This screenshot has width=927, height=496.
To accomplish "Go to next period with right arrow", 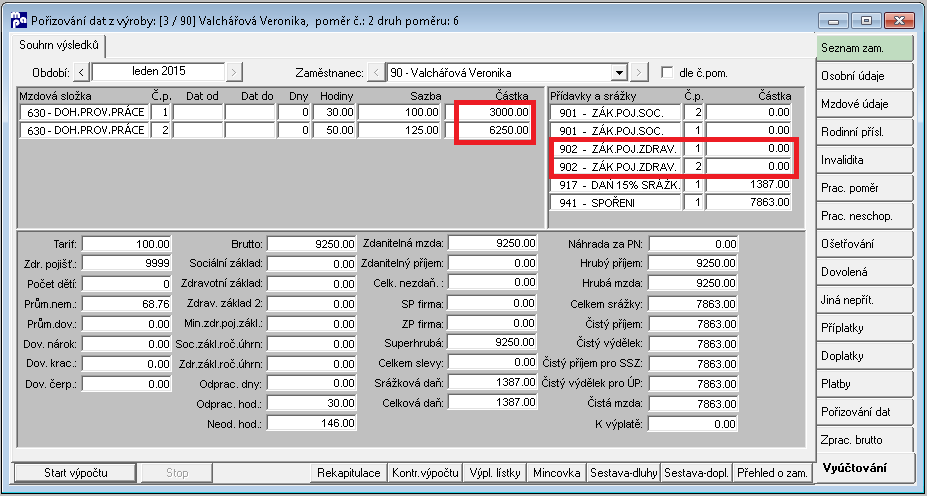I will pyautogui.click(x=235, y=72).
